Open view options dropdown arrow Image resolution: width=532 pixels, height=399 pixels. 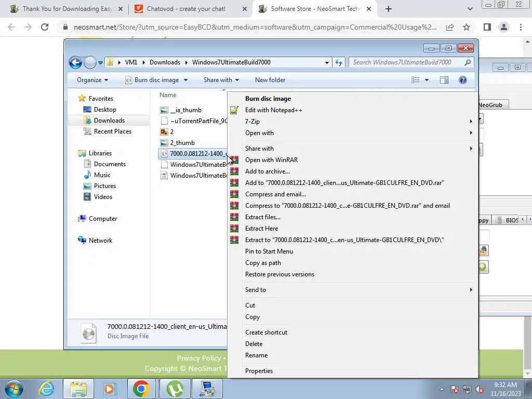[x=427, y=80]
